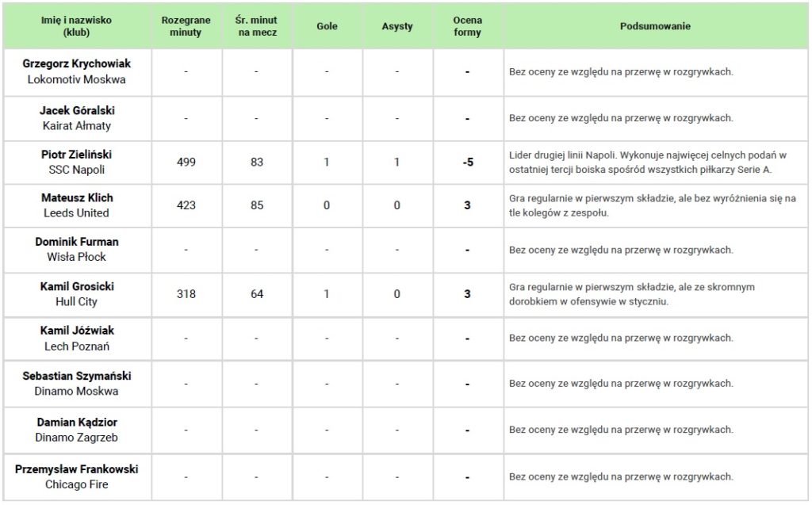Select Dominik Furman in the table
Screen dimensions: 812x505
[77, 241]
